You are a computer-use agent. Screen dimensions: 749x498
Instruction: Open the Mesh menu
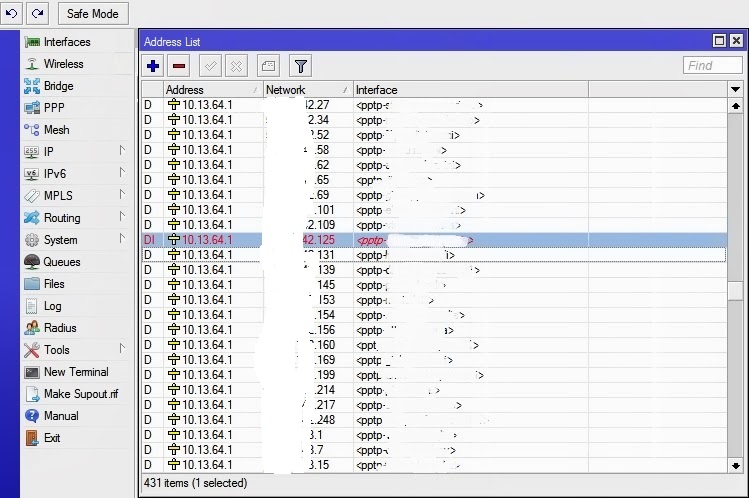tap(56, 130)
